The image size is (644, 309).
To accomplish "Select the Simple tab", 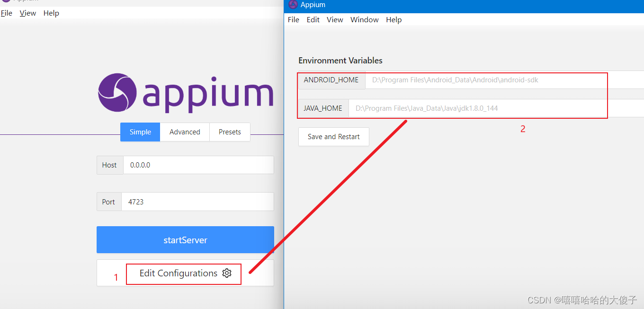I will [x=140, y=132].
